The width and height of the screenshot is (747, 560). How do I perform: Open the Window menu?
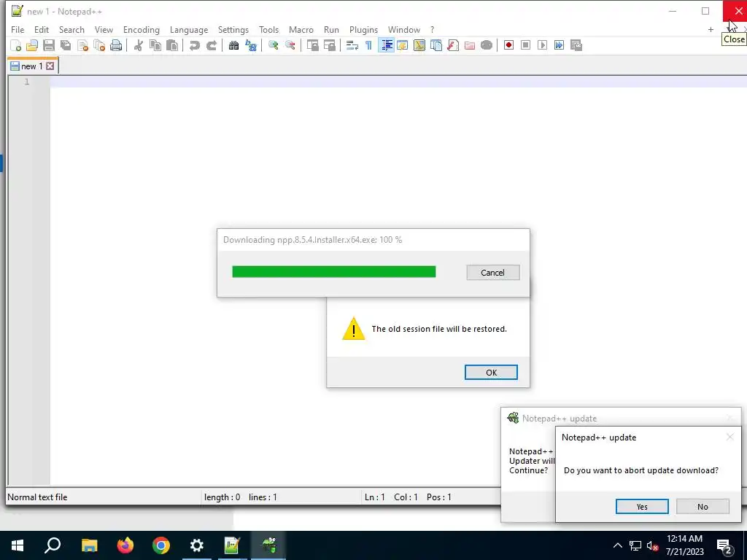click(x=404, y=29)
